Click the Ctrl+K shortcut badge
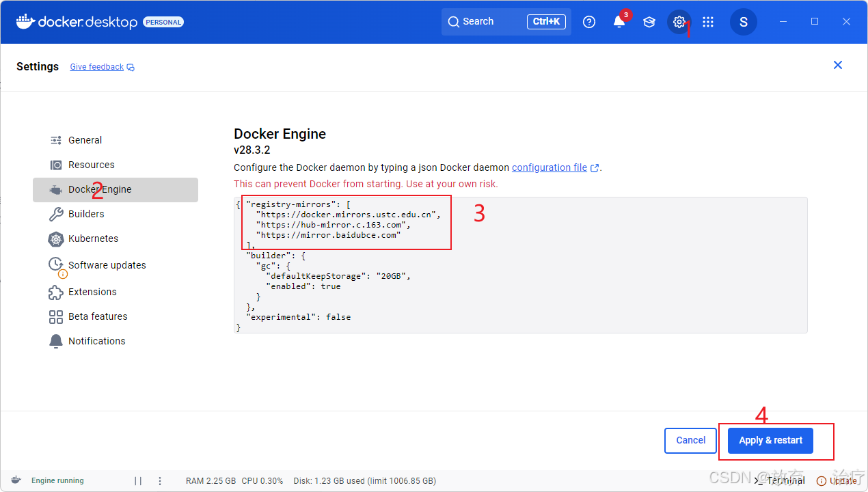Screen dimensions: 868x492 coord(546,22)
